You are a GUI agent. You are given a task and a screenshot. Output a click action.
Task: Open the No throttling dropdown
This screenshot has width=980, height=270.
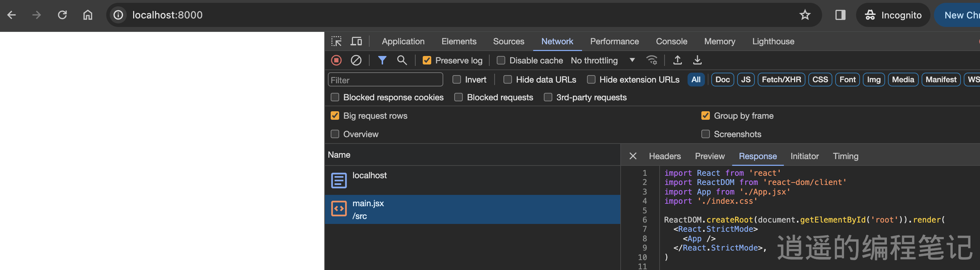[603, 60]
